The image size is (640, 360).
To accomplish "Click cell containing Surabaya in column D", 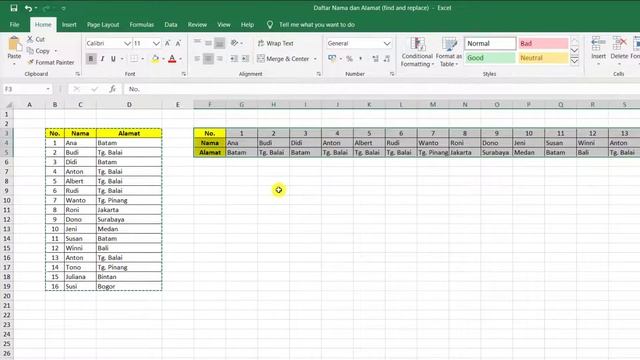I will pos(129,219).
